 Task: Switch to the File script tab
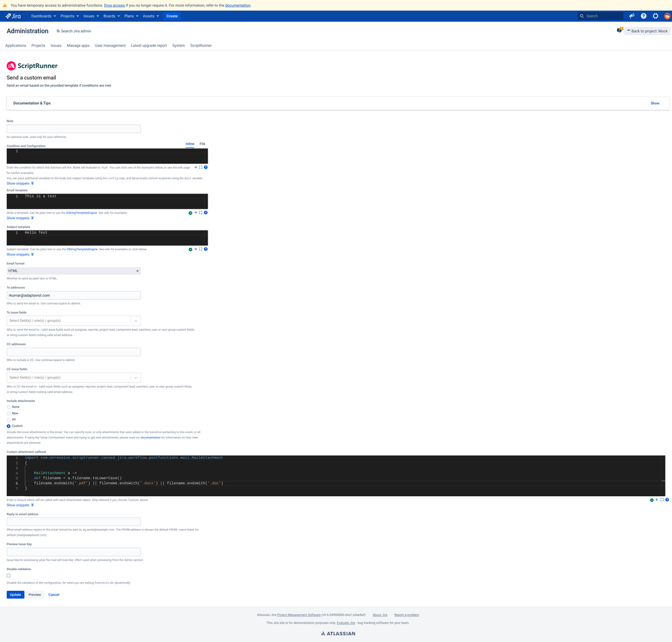pyautogui.click(x=202, y=144)
